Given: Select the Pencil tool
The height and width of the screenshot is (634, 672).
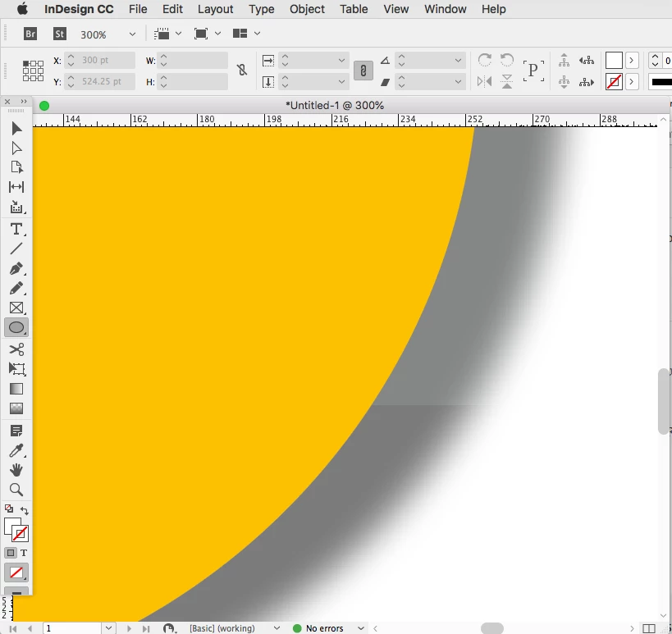Looking at the screenshot, I should [16, 289].
